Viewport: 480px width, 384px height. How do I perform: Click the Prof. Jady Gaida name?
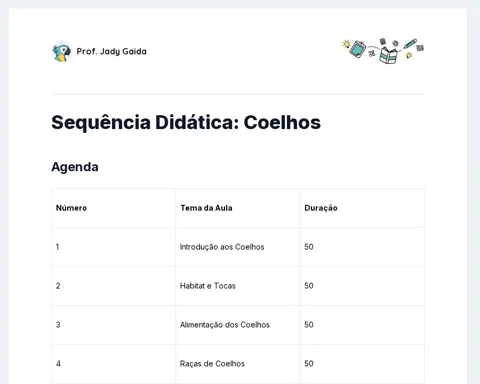[112, 51]
